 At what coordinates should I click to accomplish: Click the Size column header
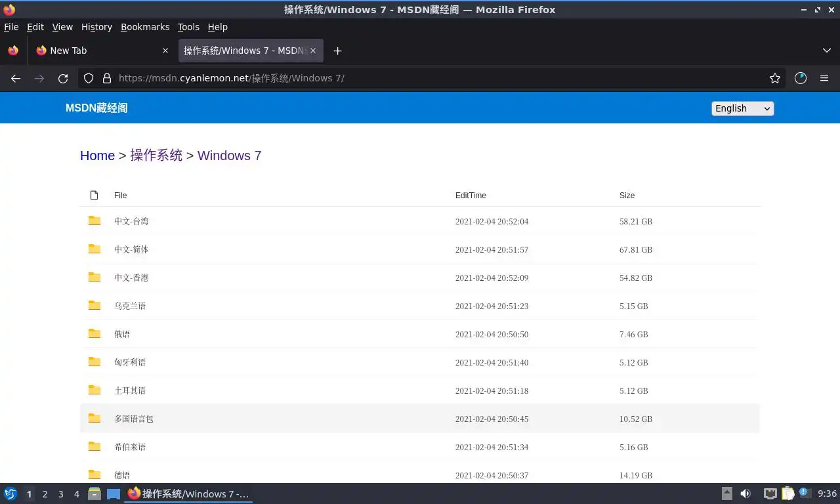[627, 196]
